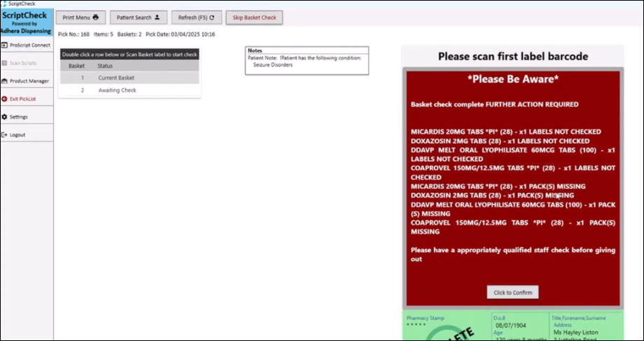Click the ScriptCheck logo banner
The width and height of the screenshot is (644, 341).
27,22
